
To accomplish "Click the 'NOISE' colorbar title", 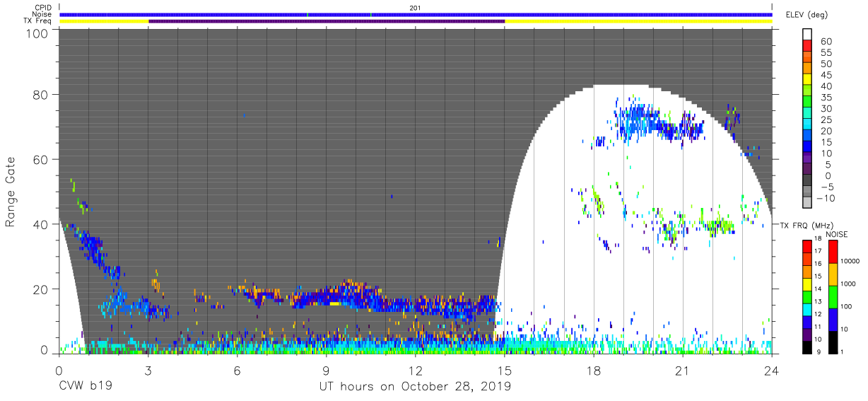I will [x=836, y=234].
